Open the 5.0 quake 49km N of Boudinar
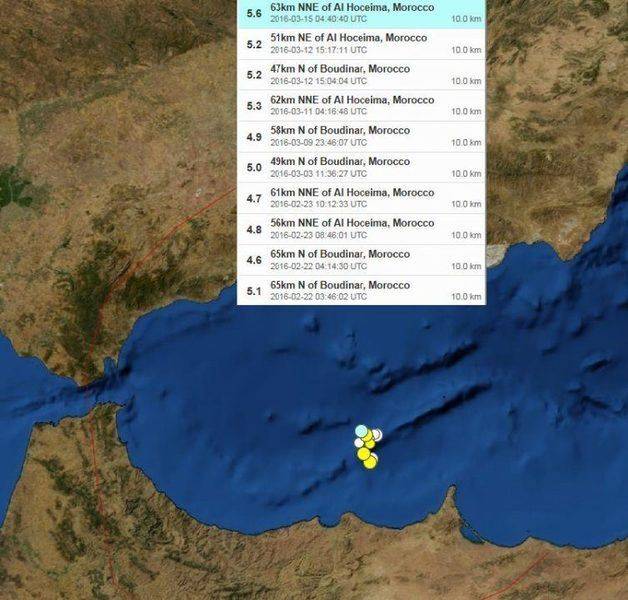This screenshot has width=628, height=600. [x=362, y=167]
